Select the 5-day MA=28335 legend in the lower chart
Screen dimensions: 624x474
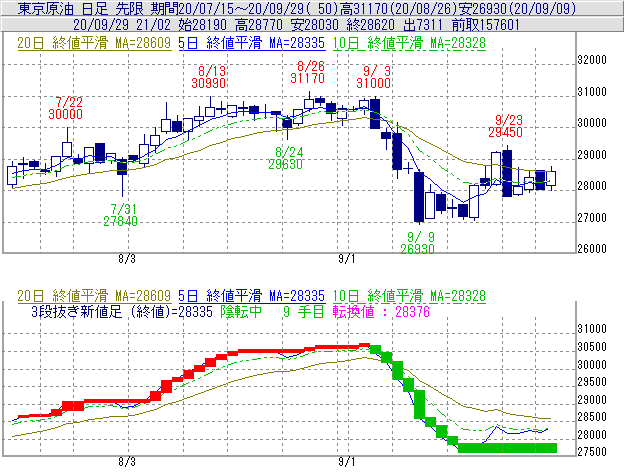pos(252,296)
